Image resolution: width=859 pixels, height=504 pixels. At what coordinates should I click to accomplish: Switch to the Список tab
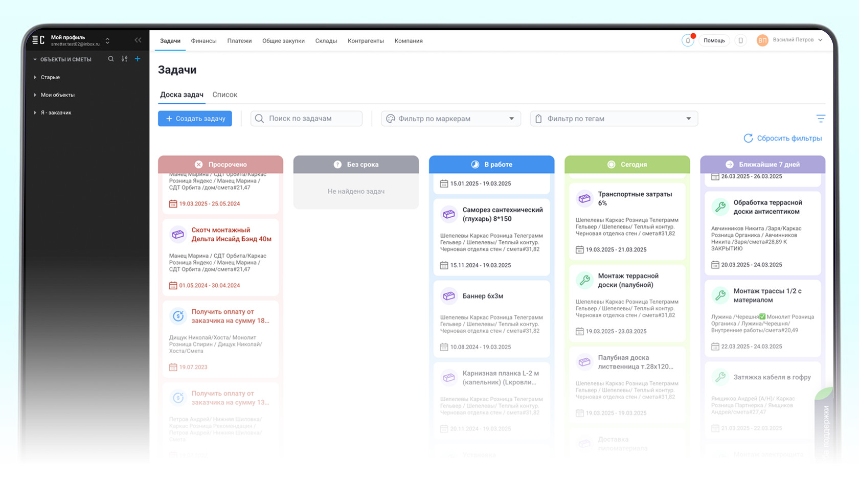225,95
